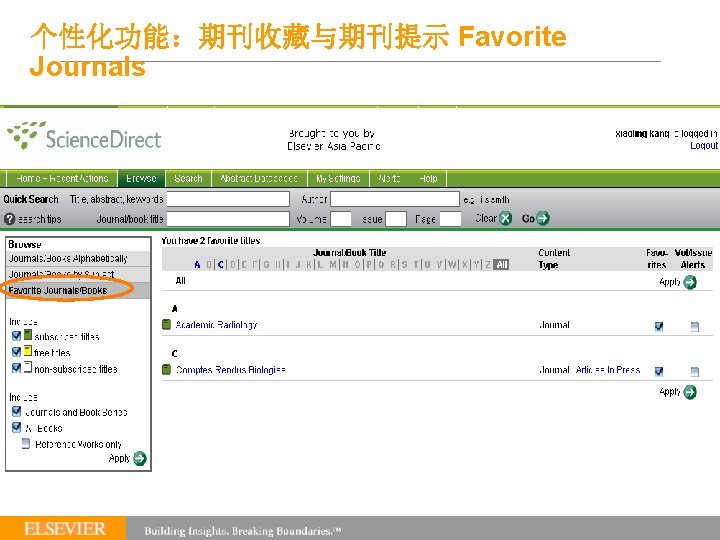
Task: Click green book icon beside Academic Radiology
Action: point(167,325)
